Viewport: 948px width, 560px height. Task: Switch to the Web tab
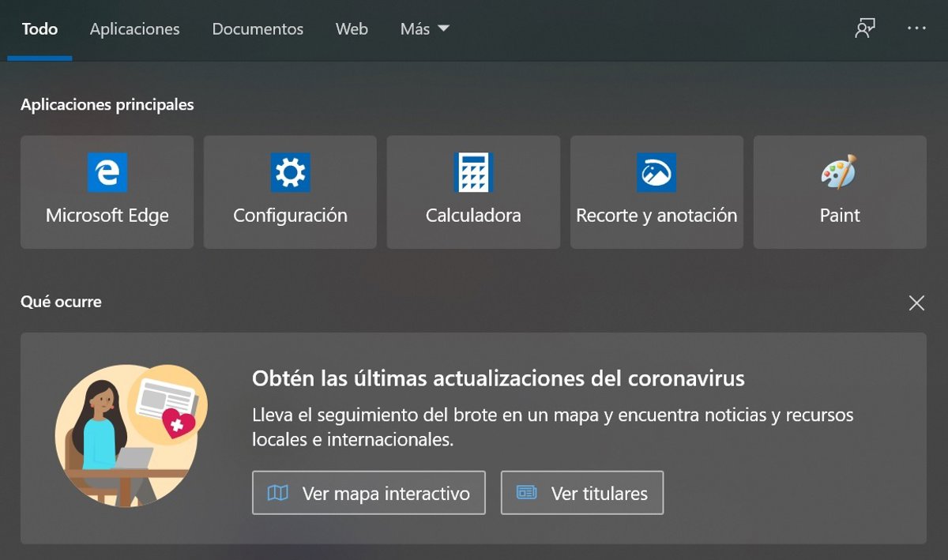point(352,29)
